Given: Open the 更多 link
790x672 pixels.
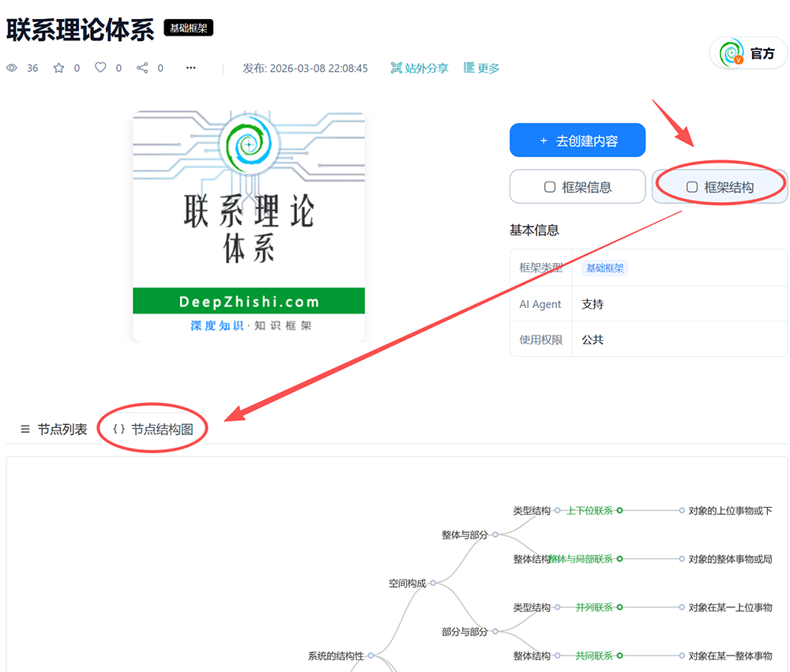Looking at the screenshot, I should 481,68.
